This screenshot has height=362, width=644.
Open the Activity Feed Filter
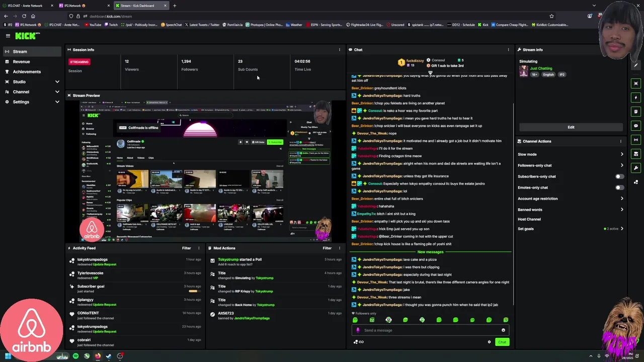[x=186, y=248]
